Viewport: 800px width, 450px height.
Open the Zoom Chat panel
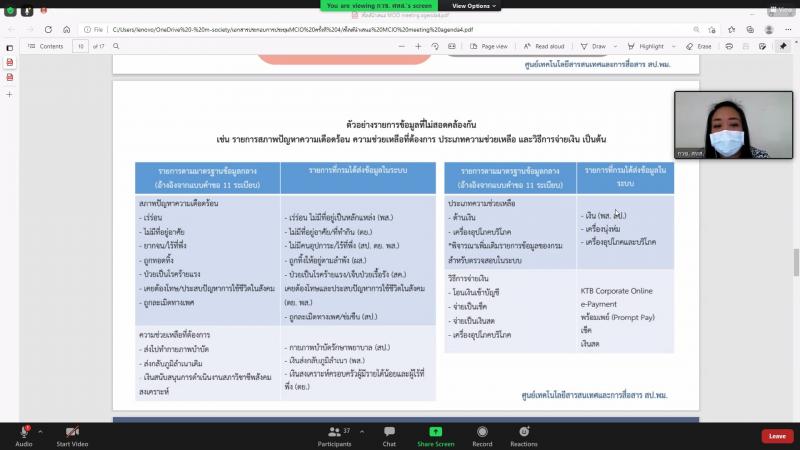click(389, 436)
